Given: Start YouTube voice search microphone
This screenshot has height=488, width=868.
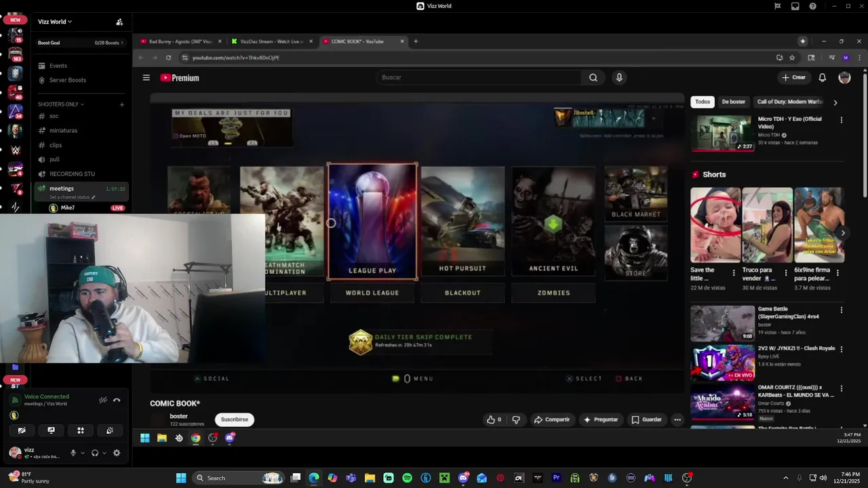Looking at the screenshot, I should [x=619, y=77].
